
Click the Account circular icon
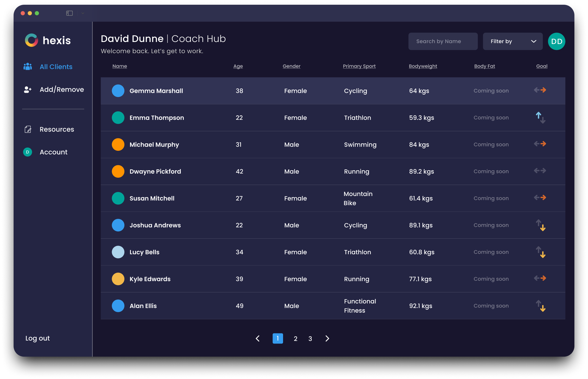point(27,152)
